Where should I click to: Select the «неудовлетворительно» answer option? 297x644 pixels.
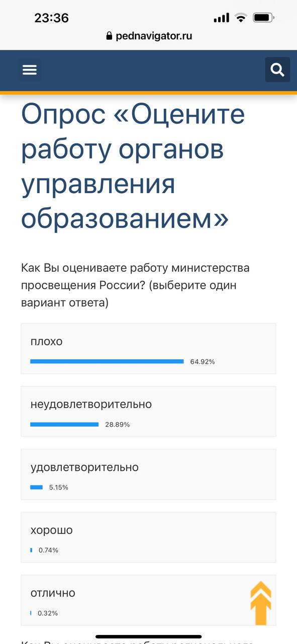point(148,412)
